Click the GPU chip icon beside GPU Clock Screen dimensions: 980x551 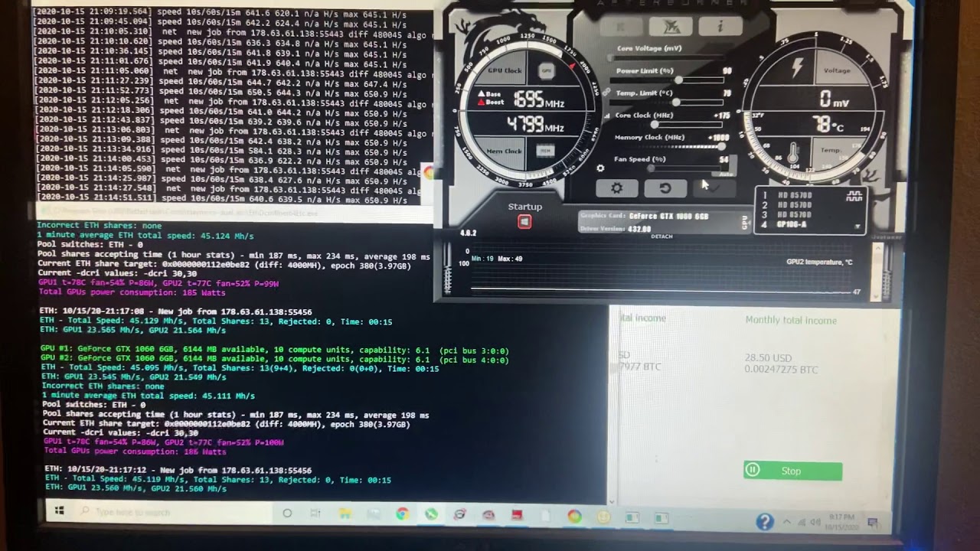click(x=546, y=70)
